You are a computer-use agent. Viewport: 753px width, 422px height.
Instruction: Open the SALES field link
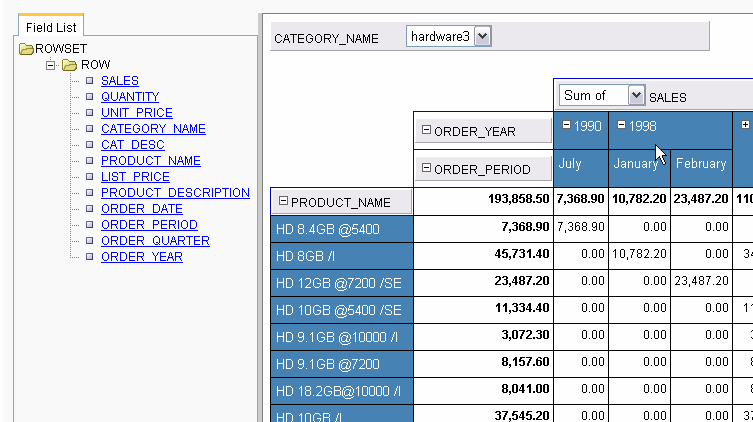[120, 81]
